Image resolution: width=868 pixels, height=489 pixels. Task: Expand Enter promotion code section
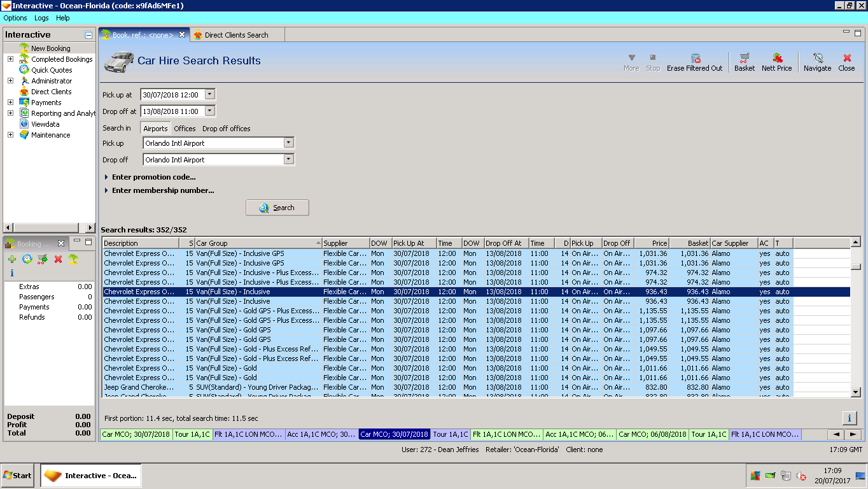[x=153, y=177]
